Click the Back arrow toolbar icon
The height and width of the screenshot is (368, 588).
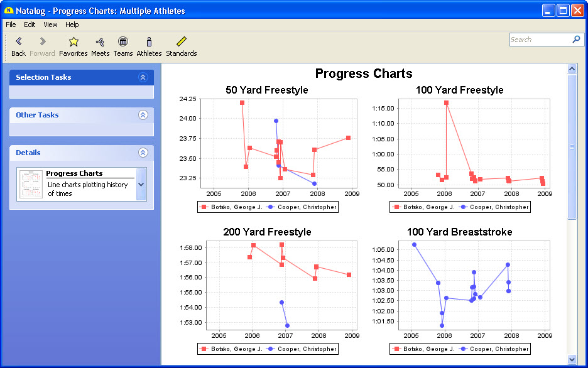pyautogui.click(x=18, y=42)
